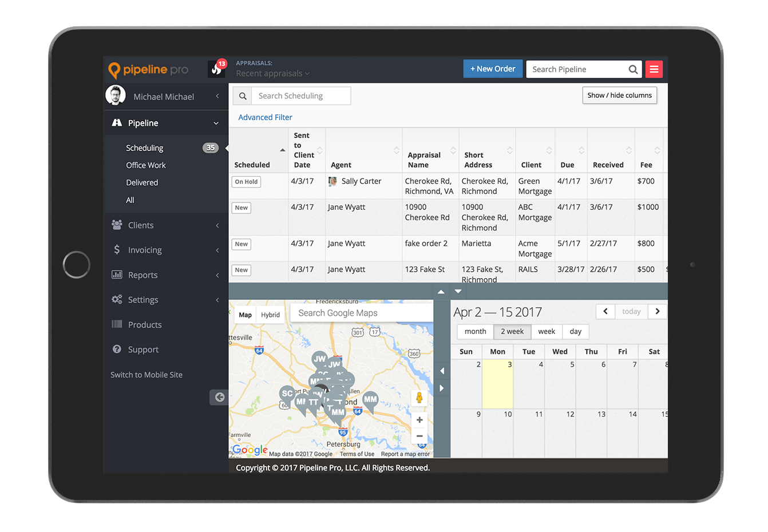
Task: Click the calendar today button
Action: 631,311
